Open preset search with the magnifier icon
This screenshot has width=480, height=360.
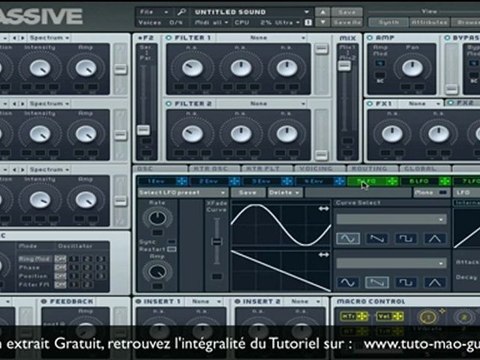181,12
